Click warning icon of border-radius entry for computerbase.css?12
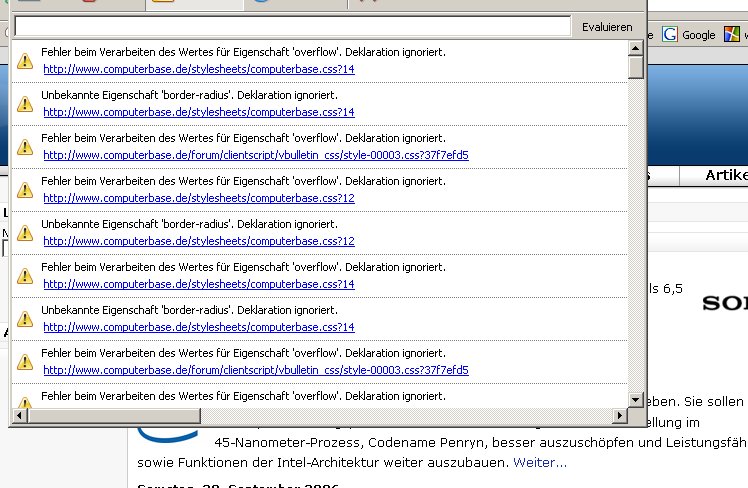748x488 pixels. point(25,233)
